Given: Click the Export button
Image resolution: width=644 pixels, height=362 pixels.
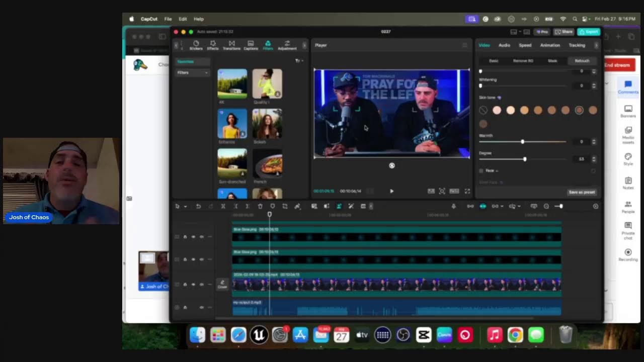Looking at the screenshot, I should (589, 32).
